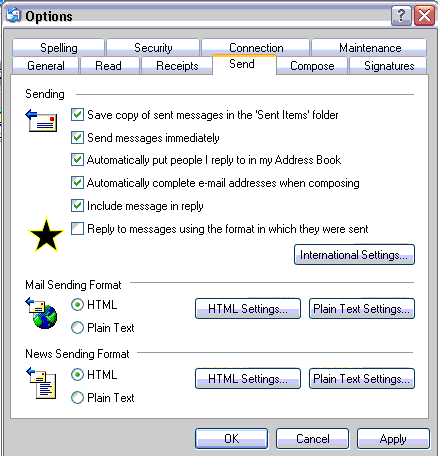Switch to the Compose tab

312,66
